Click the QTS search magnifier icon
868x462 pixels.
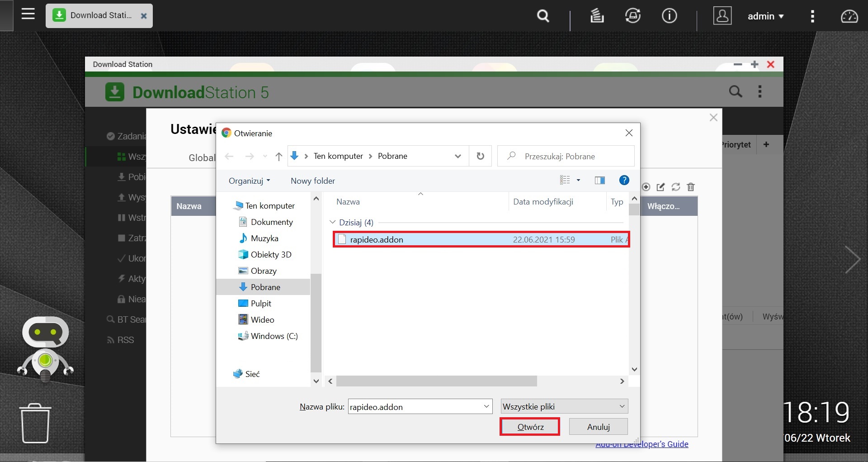(543, 16)
